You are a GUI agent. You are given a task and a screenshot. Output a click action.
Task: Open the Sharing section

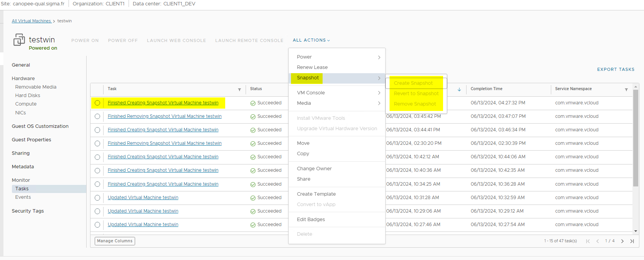click(x=20, y=153)
